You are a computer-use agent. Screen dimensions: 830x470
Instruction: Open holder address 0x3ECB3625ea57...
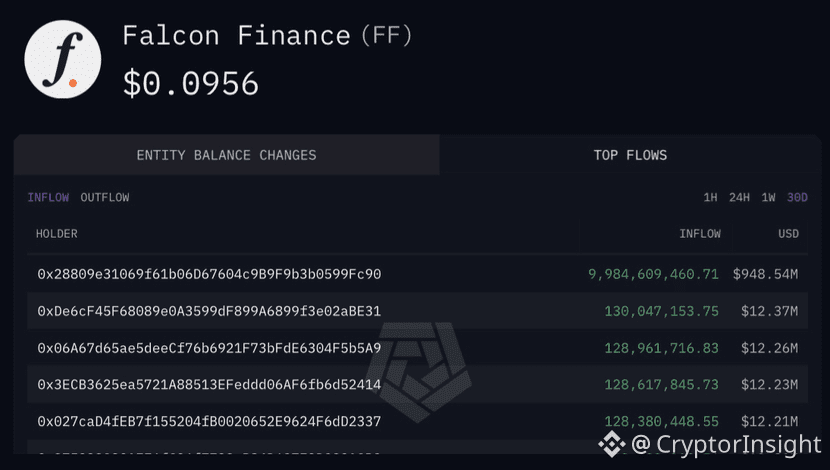209,385
